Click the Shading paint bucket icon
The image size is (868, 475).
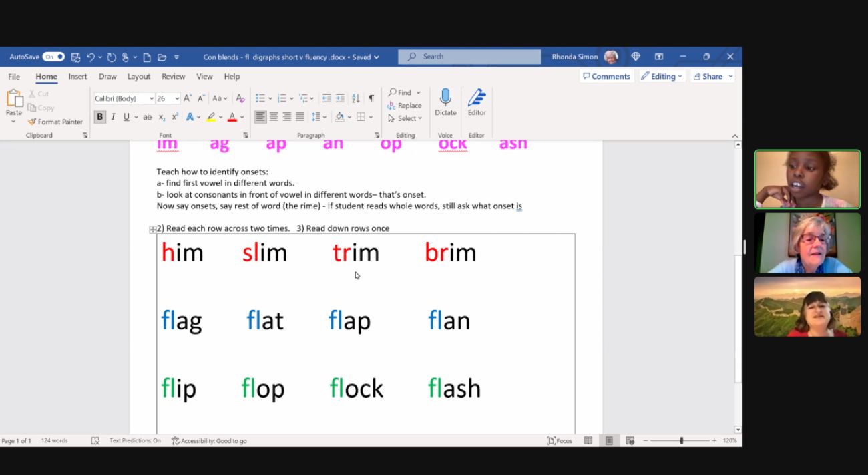click(x=339, y=117)
